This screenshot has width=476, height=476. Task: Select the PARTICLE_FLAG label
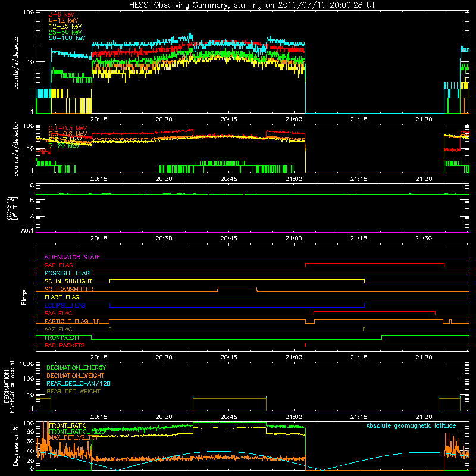[x=67, y=321]
